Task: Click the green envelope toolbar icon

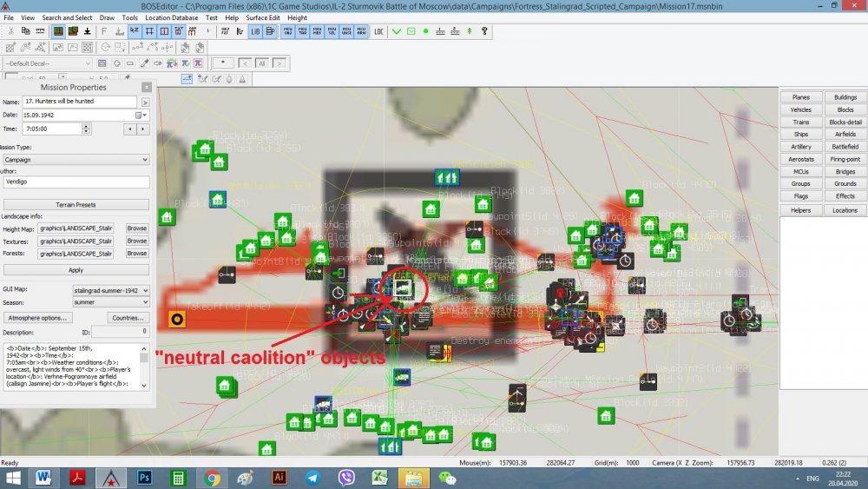Action: tap(411, 31)
